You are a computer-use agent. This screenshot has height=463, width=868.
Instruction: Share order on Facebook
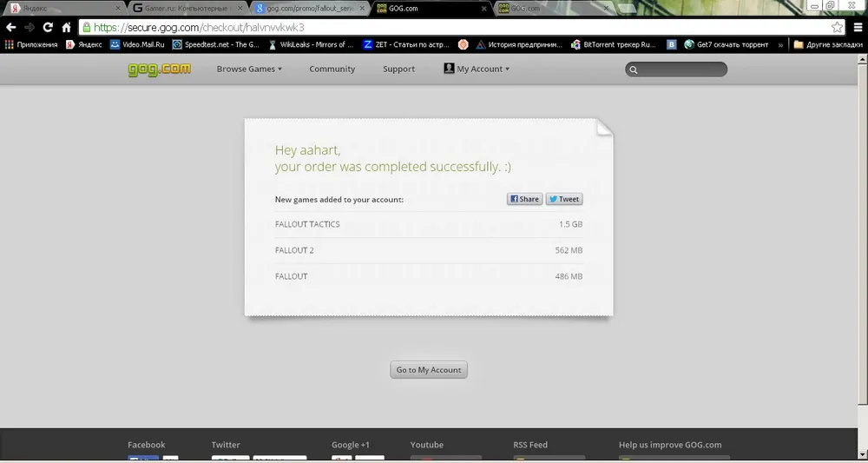point(524,199)
